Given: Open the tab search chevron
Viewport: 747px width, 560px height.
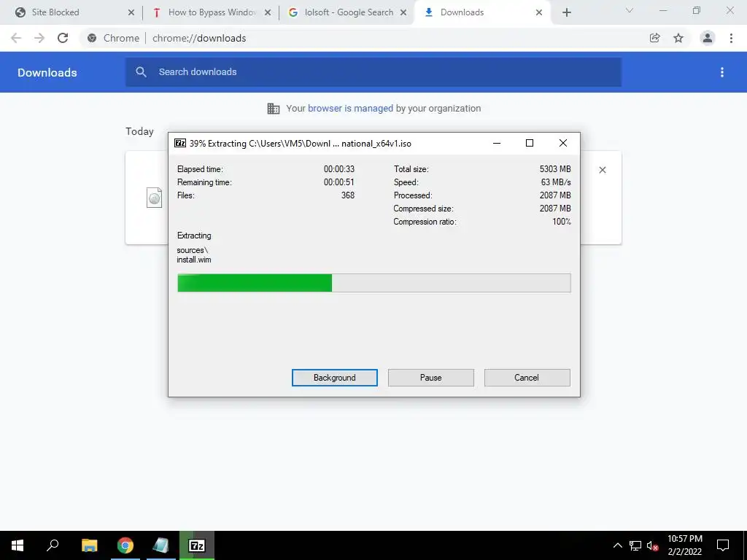Looking at the screenshot, I should click(x=629, y=10).
